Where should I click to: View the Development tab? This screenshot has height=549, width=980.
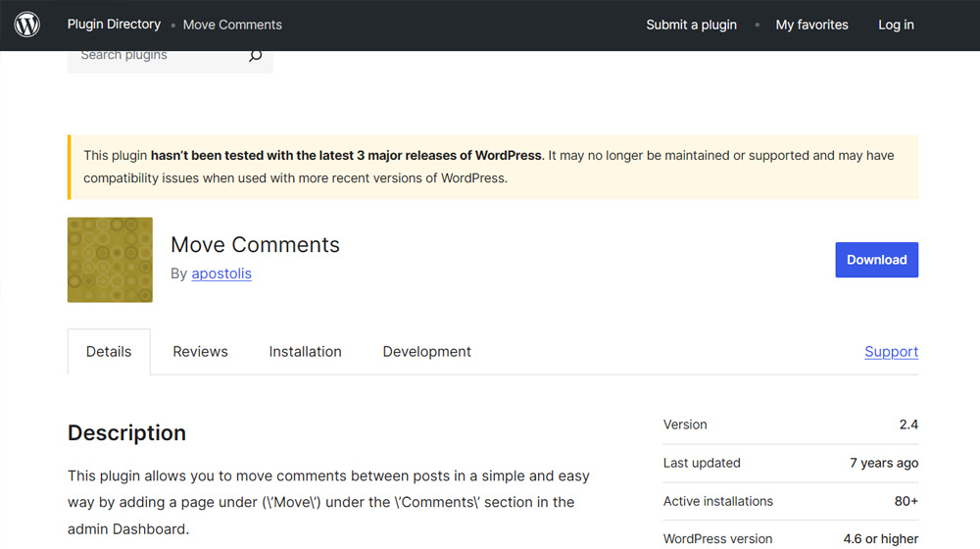coord(427,351)
